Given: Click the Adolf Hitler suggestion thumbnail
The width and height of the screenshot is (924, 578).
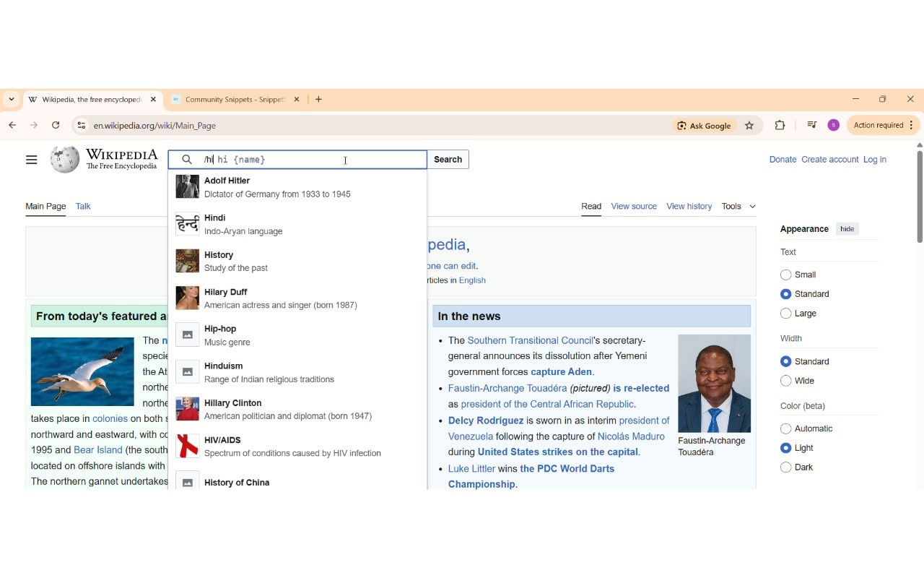Looking at the screenshot, I should point(188,186).
